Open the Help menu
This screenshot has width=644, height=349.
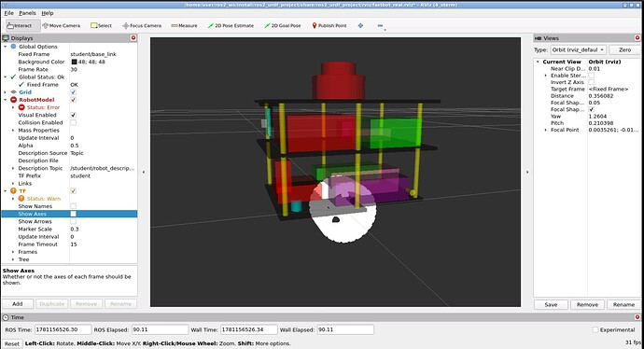48,13
